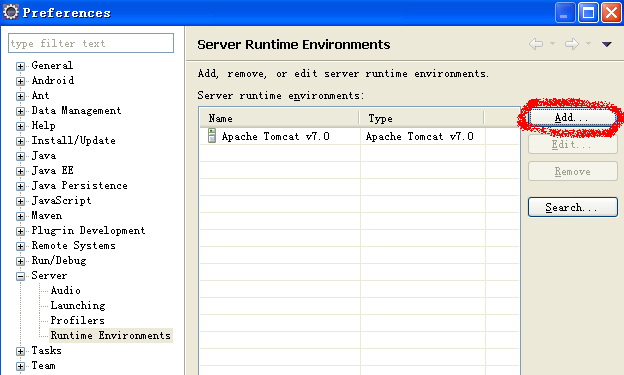Image resolution: width=624 pixels, height=375 pixels.
Task: Click the forward navigation arrow icon
Action: [572, 44]
